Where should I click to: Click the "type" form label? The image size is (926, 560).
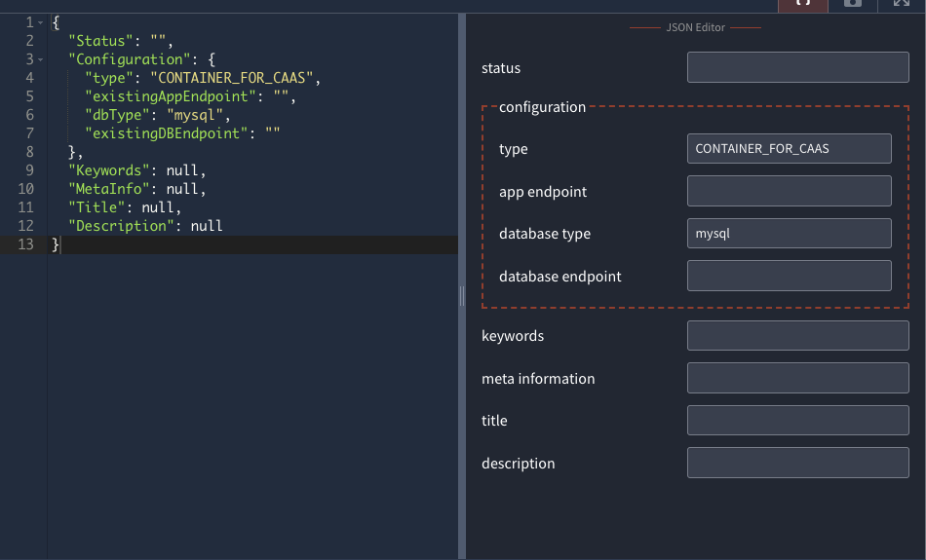point(513,149)
